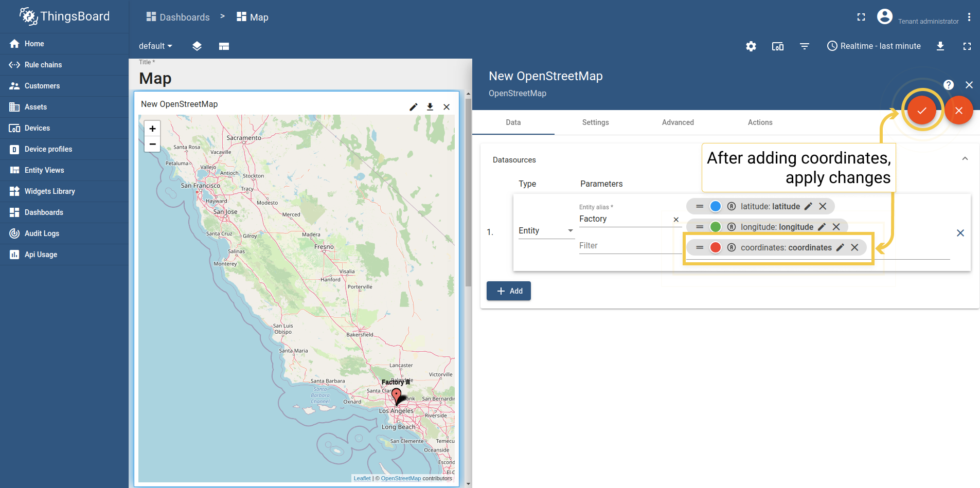Image resolution: width=980 pixels, height=488 pixels.
Task: Open the user profile avatar
Action: [x=885, y=16]
